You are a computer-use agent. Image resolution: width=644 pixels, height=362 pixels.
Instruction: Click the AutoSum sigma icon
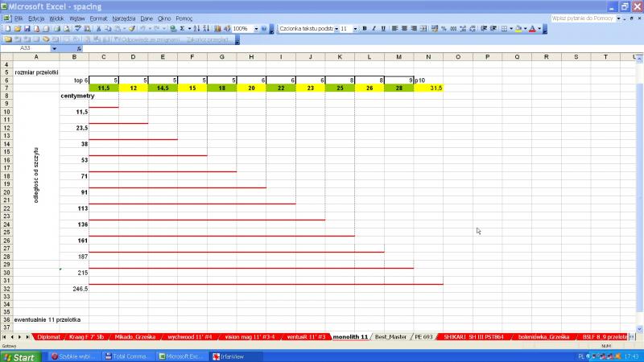[183, 28]
